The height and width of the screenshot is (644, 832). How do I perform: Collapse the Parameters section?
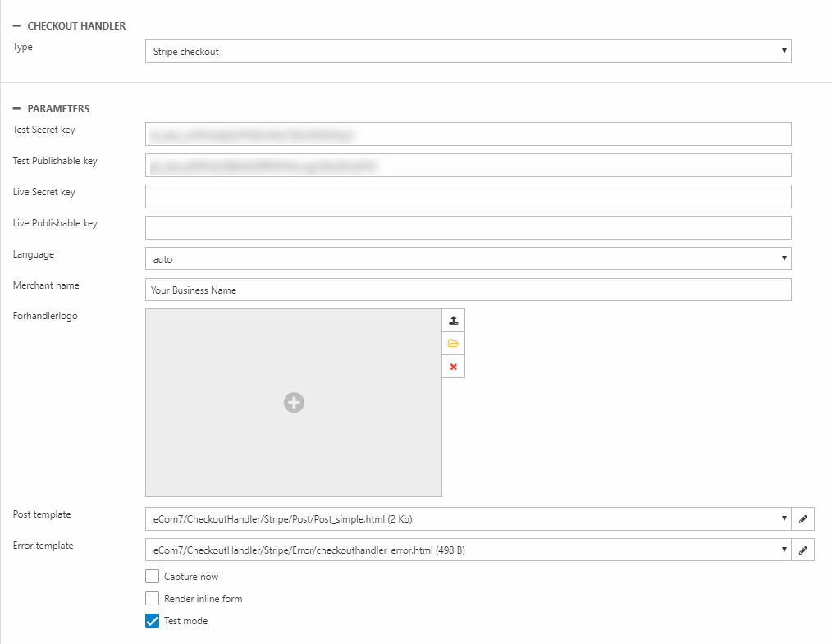16,109
